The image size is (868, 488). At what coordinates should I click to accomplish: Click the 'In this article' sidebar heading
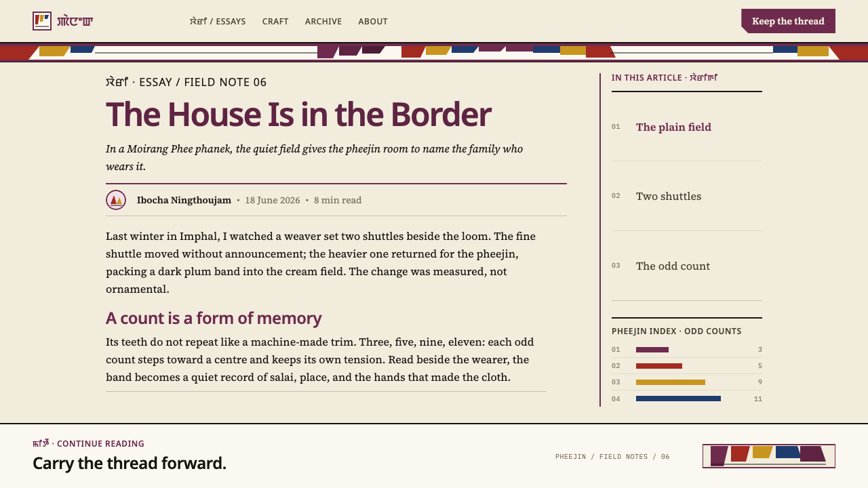[x=665, y=78]
